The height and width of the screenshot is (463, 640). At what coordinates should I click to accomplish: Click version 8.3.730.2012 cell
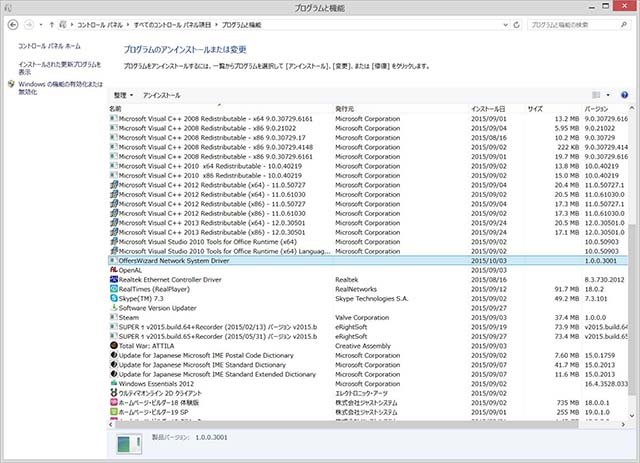604,280
